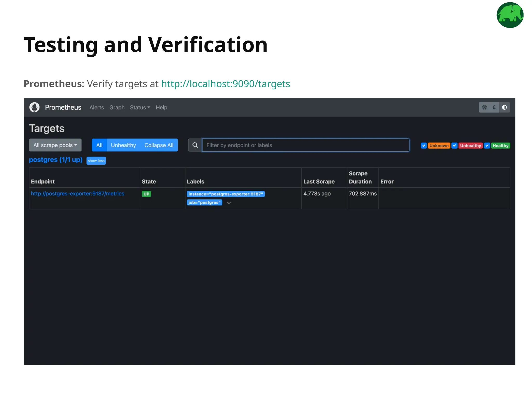The image size is (532, 399).
Task: Open the Graph page
Action: click(117, 108)
